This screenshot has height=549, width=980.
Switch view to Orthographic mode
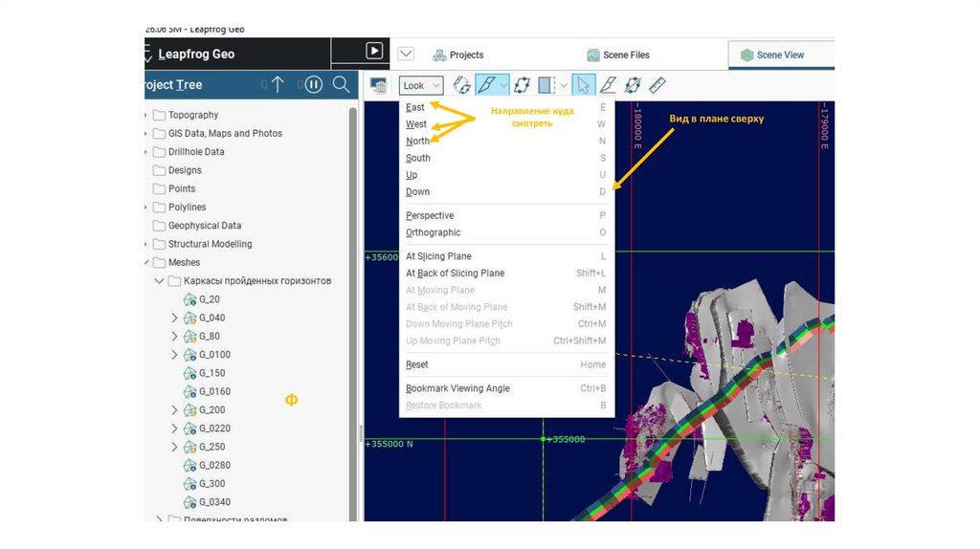pyautogui.click(x=434, y=232)
